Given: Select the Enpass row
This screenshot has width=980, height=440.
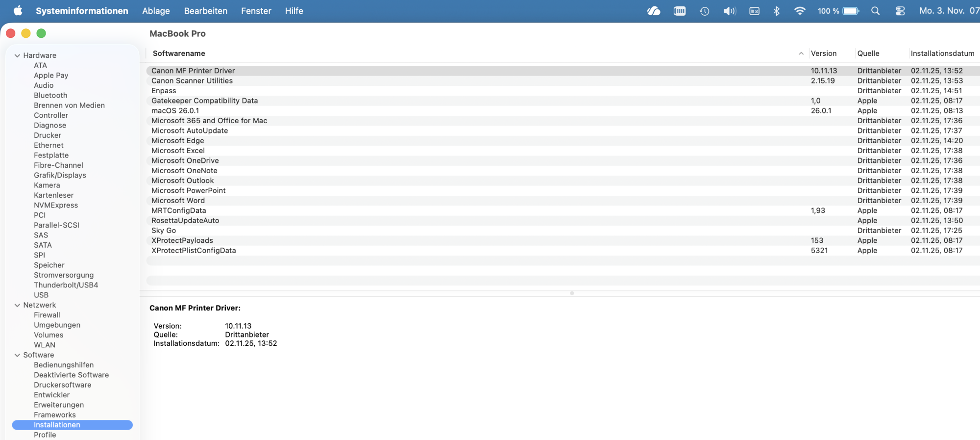Looking at the screenshot, I should (563, 91).
